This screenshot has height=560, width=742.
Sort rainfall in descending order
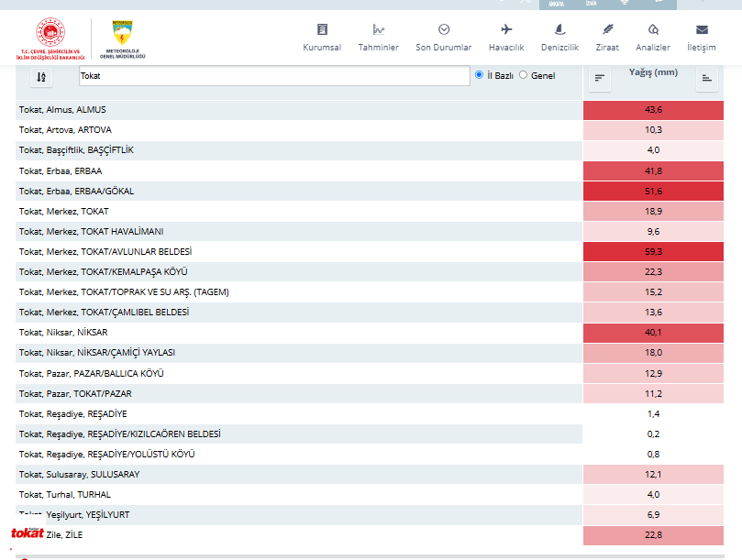(x=600, y=79)
